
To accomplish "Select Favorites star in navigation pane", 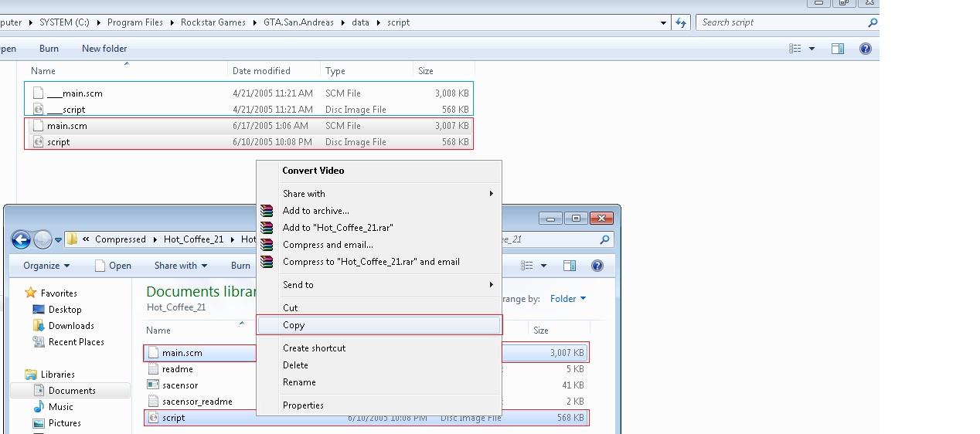I will 31,293.
